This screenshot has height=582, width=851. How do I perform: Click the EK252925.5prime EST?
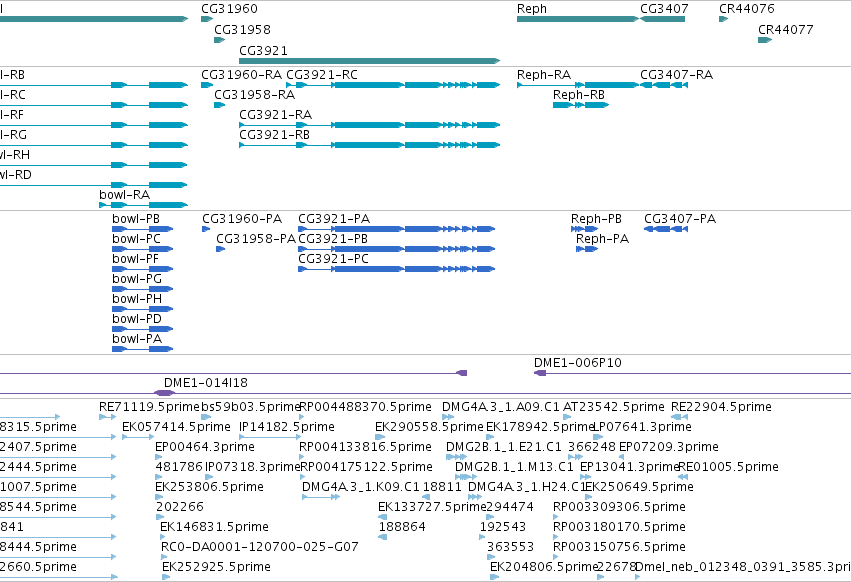pyautogui.click(x=166, y=577)
